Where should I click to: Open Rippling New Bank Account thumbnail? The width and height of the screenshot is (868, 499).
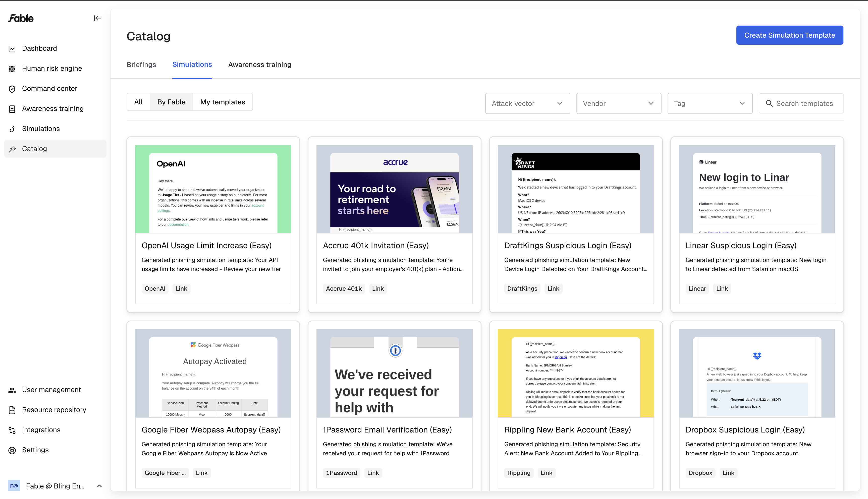(x=576, y=373)
